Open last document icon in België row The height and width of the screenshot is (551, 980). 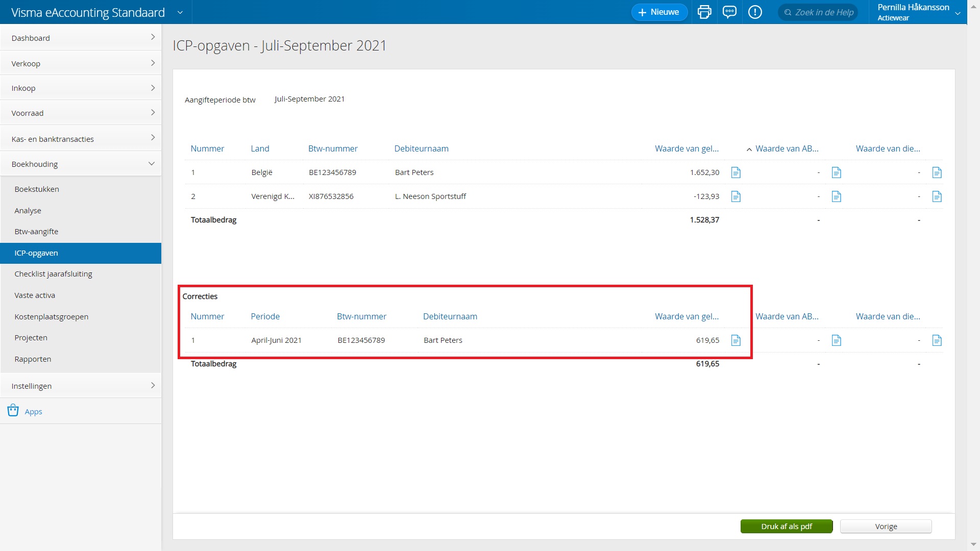tap(937, 172)
